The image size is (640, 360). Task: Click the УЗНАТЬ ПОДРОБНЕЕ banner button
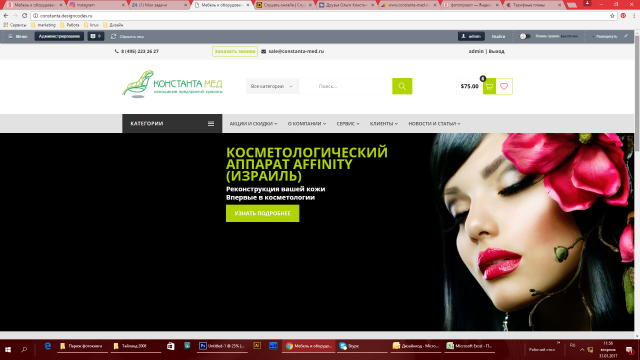click(262, 213)
